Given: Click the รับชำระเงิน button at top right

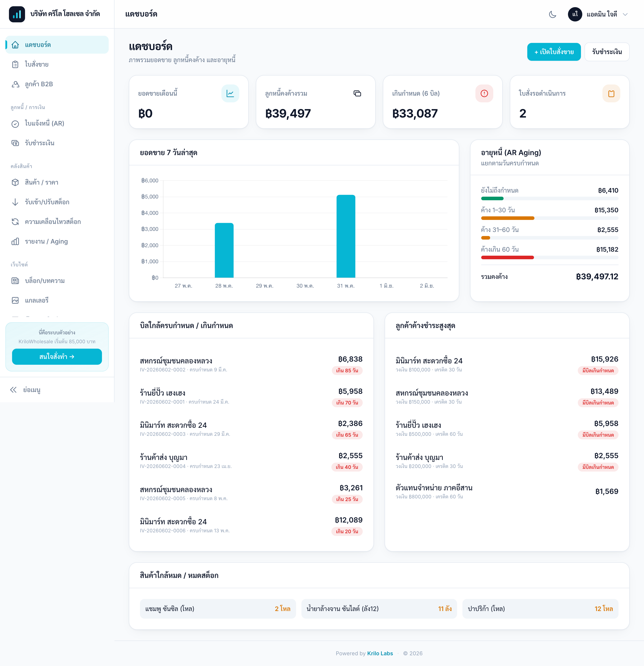Looking at the screenshot, I should click(607, 52).
